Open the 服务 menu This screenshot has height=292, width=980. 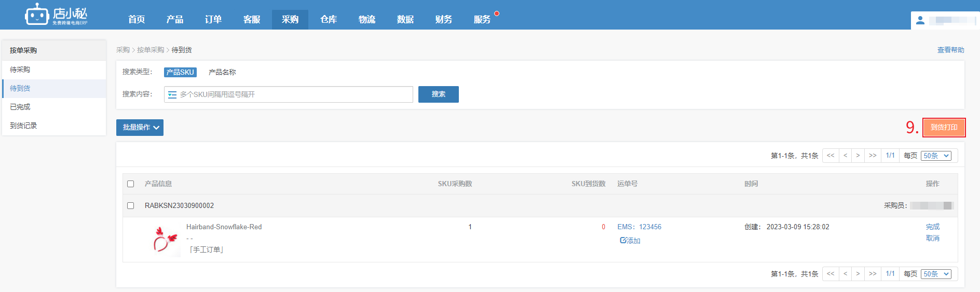click(482, 20)
